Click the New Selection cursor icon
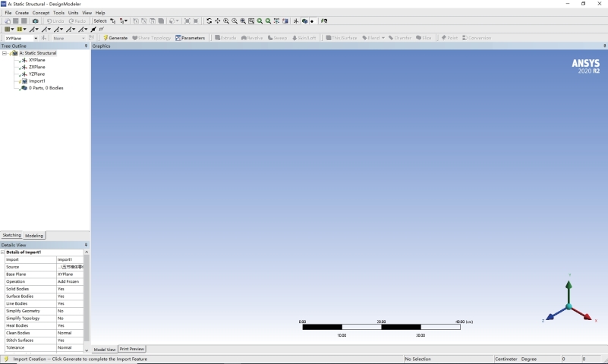This screenshot has height=364, width=608. 112,21
